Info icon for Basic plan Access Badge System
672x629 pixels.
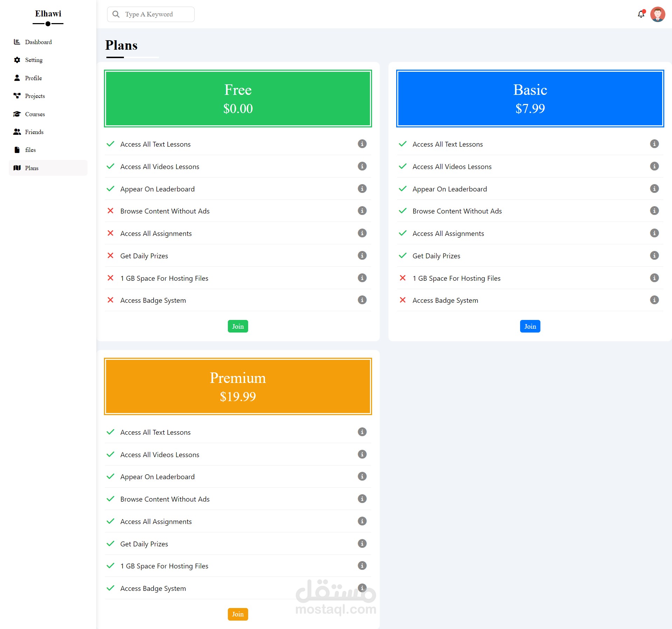pyautogui.click(x=654, y=300)
